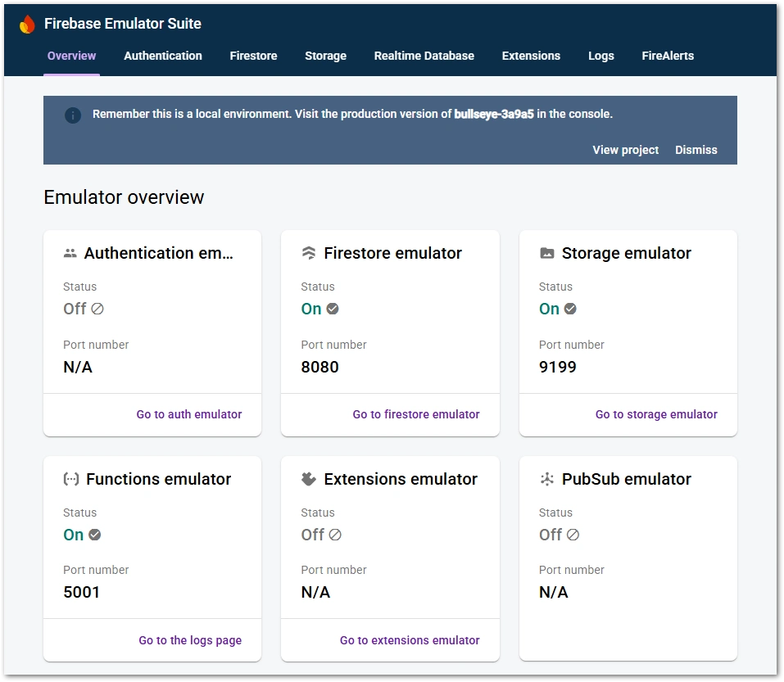The width and height of the screenshot is (784, 682).
Task: Click the Storage emulator card title
Action: [x=627, y=253]
